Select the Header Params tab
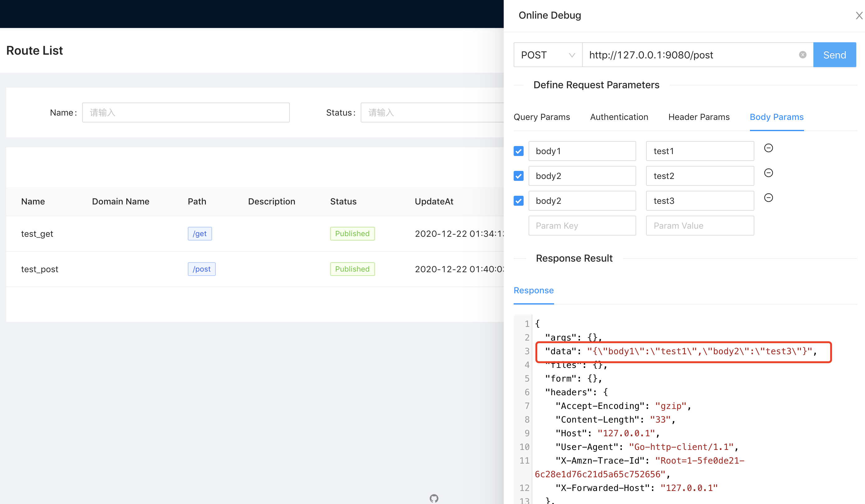Image resolution: width=865 pixels, height=504 pixels. click(699, 117)
